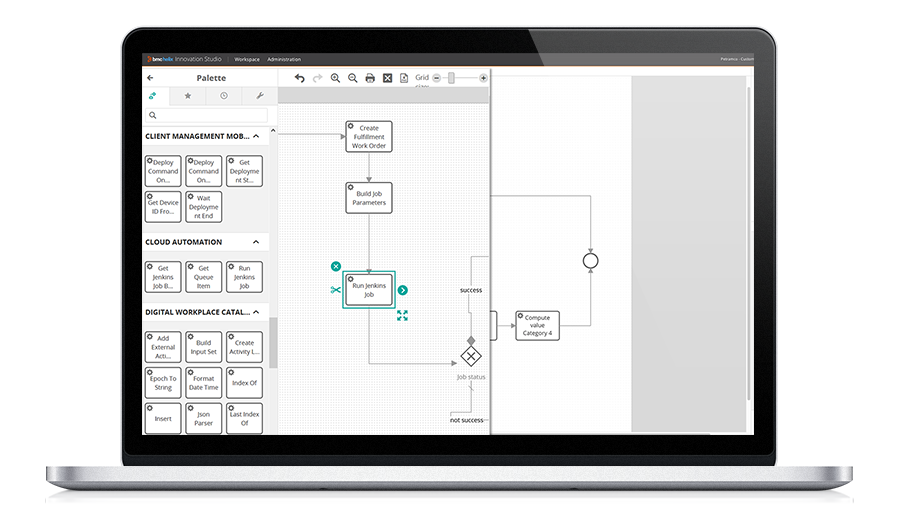Collapse the Cloud Automation section

pyautogui.click(x=256, y=242)
